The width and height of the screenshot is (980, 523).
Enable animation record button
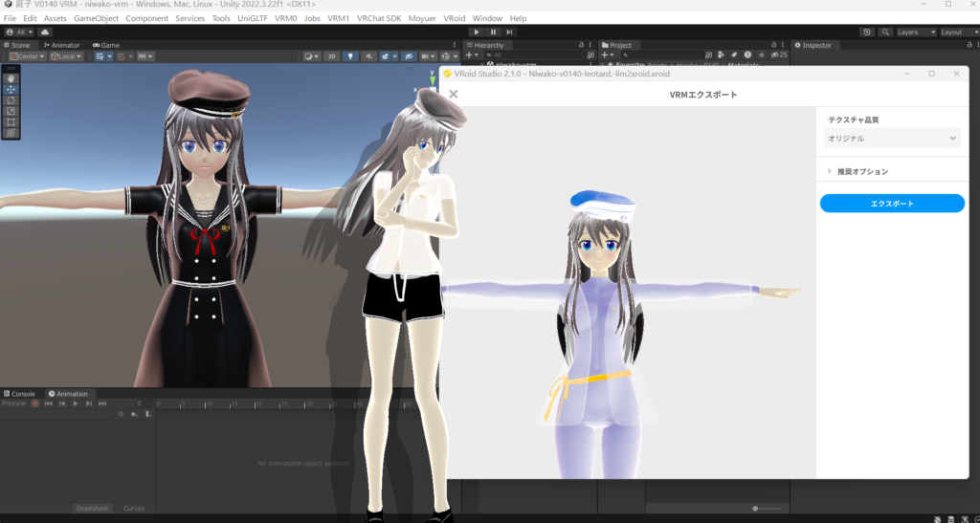[35, 403]
